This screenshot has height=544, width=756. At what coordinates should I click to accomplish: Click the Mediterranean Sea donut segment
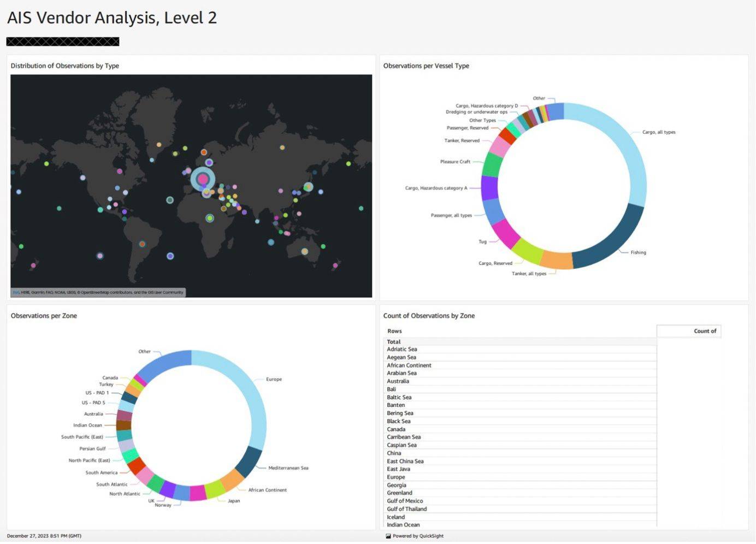tap(249, 460)
